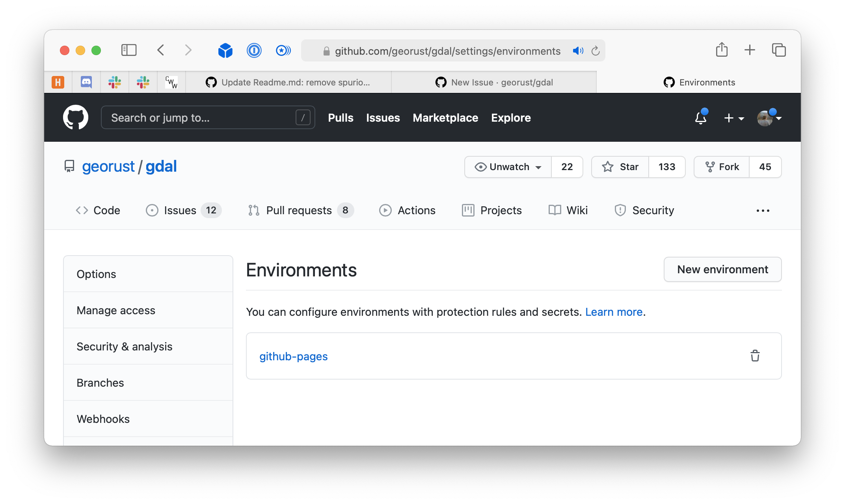
Task: Open the Actions tab play icon
Action: [x=385, y=210]
